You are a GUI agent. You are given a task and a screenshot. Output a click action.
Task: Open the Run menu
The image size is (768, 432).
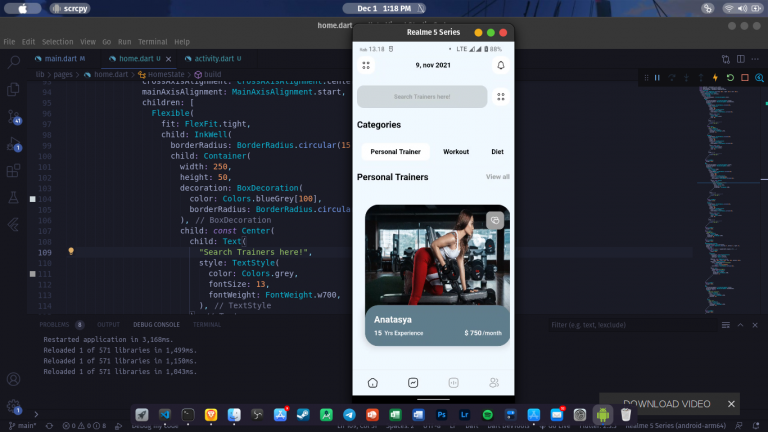point(124,42)
